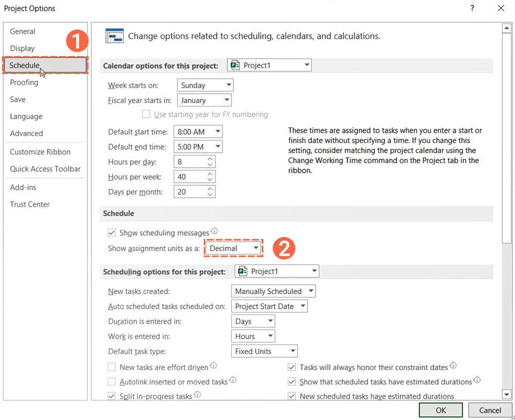The height and width of the screenshot is (420, 515).
Task: Select the Customize Ribbon category
Action: (45, 152)
